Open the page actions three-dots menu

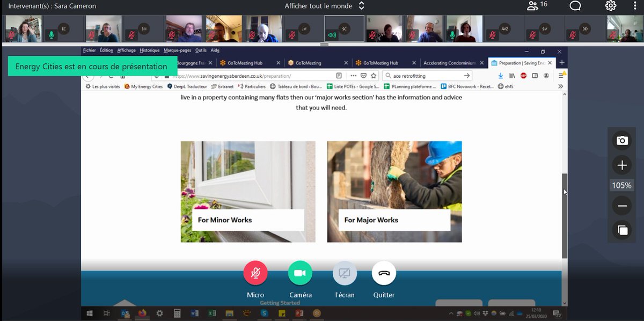(x=353, y=76)
